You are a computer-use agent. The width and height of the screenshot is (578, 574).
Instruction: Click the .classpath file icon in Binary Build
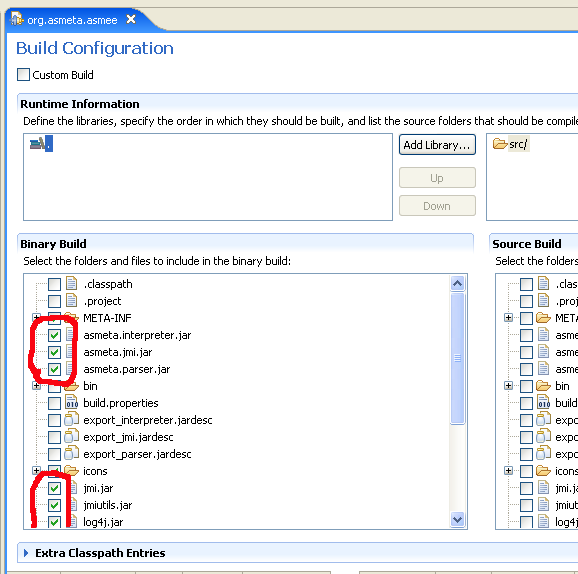tap(72, 283)
